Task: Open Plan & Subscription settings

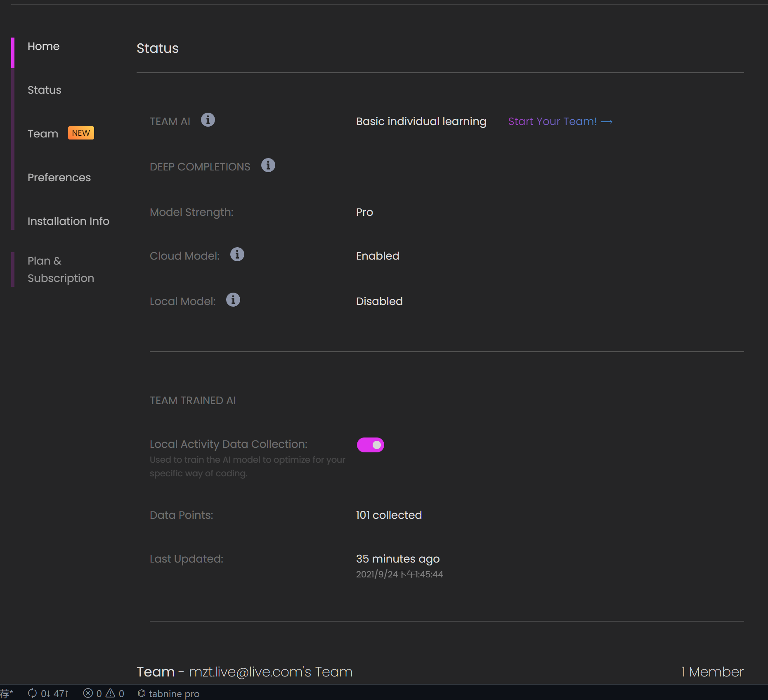Action: pyautogui.click(x=61, y=269)
